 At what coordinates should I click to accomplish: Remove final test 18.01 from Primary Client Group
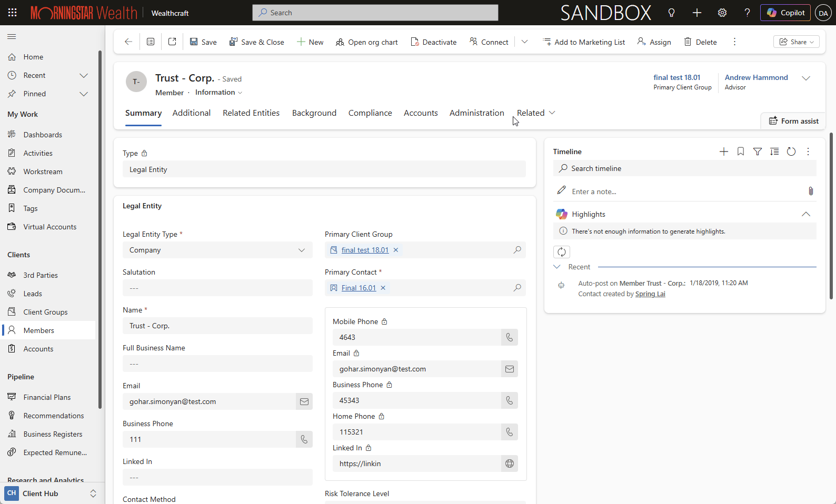[396, 250]
